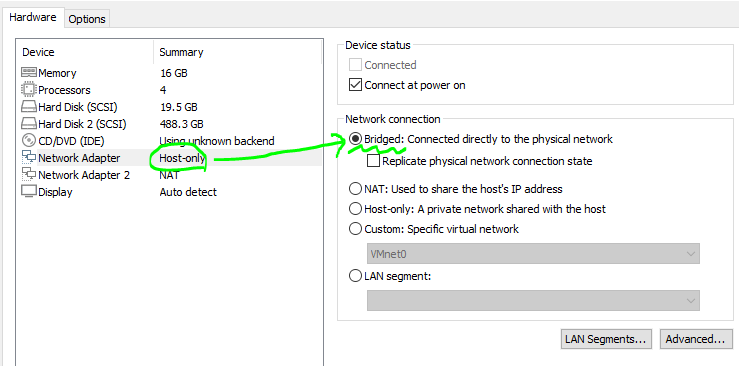This screenshot has height=366, width=739.
Task: Click the Processors chip icon
Action: 29,89
